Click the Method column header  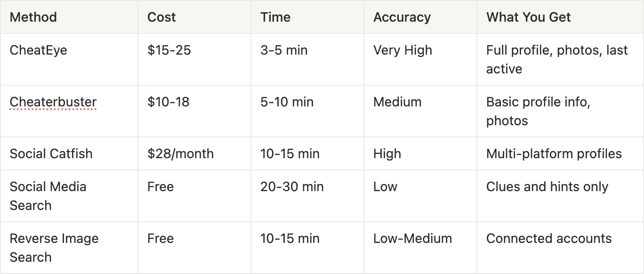(33, 17)
